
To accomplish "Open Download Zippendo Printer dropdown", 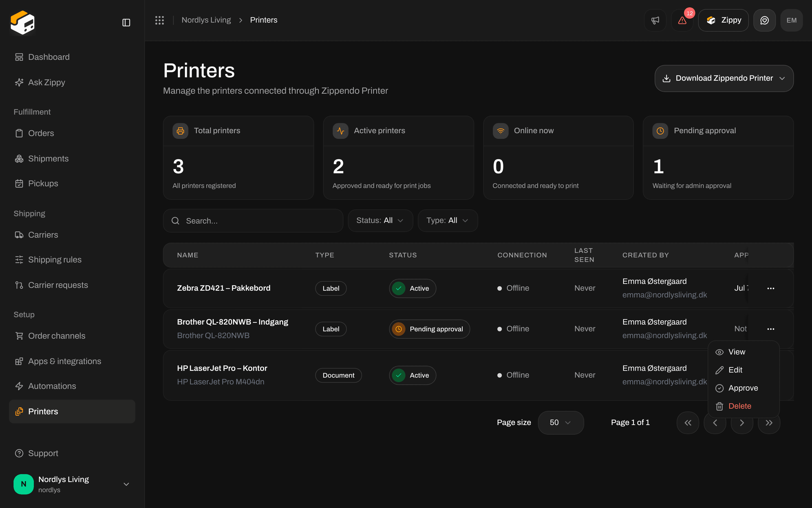I will pyautogui.click(x=724, y=78).
